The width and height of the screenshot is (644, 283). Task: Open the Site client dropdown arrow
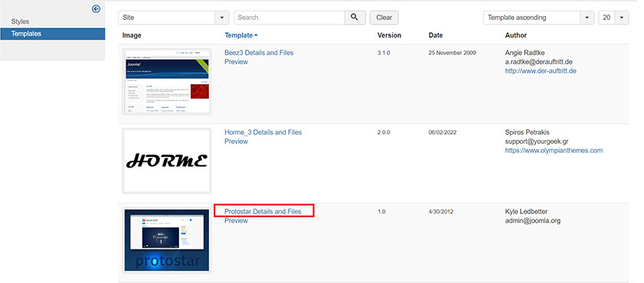coord(222,18)
